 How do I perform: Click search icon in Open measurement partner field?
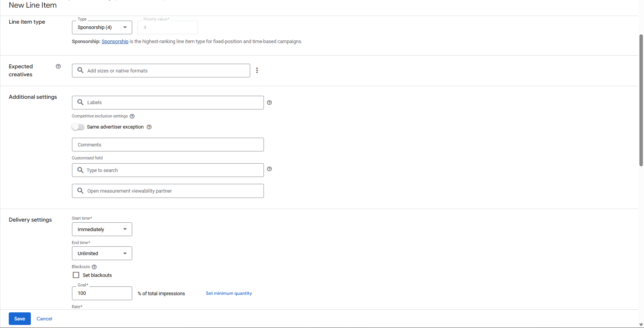(80, 191)
